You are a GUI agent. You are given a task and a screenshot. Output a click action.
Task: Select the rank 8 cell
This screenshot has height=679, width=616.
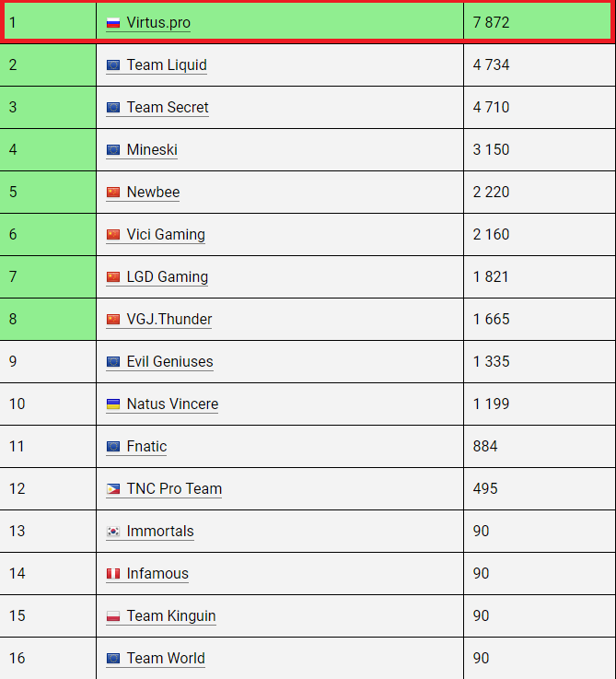(x=48, y=320)
